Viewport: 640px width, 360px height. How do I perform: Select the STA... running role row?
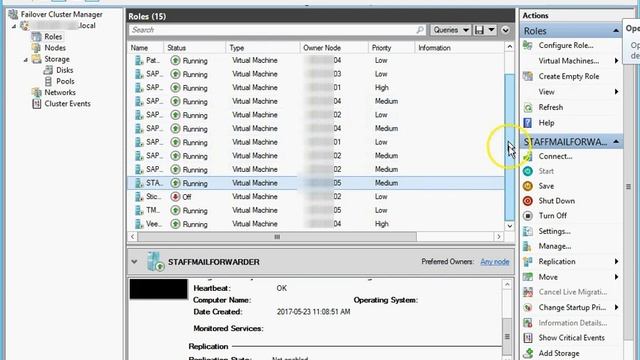click(x=316, y=183)
